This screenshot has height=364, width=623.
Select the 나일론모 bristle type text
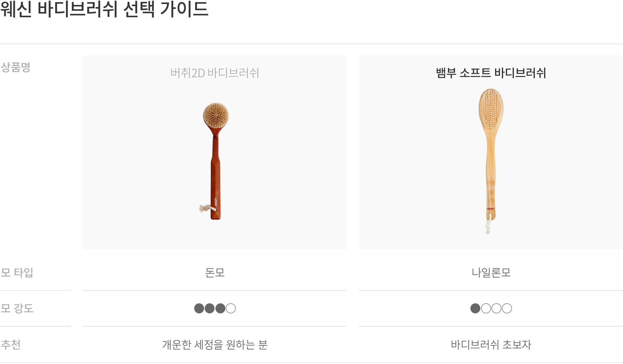[x=491, y=273]
